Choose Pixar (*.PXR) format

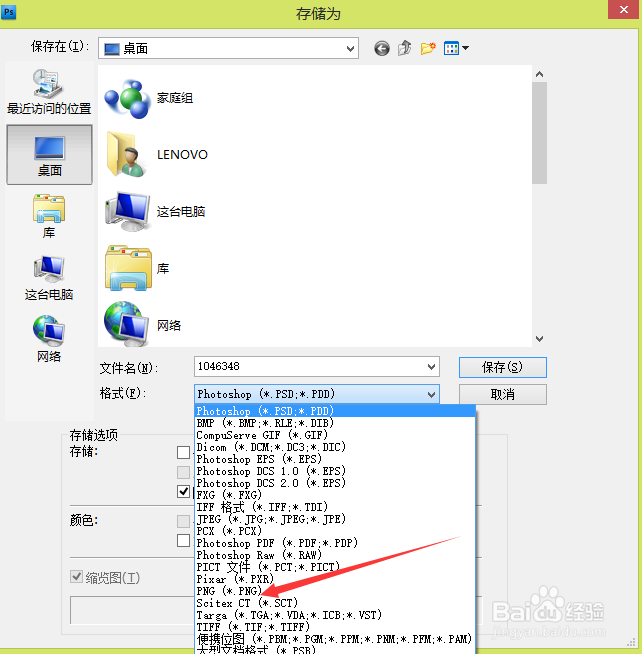[x=335, y=579]
